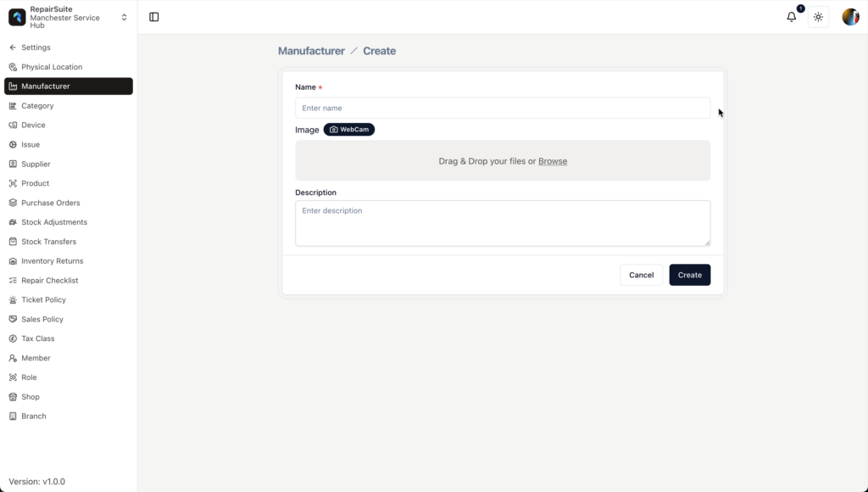Expand the Manchester Service Hub switcher
This screenshot has width=868, height=492.
[125, 17]
